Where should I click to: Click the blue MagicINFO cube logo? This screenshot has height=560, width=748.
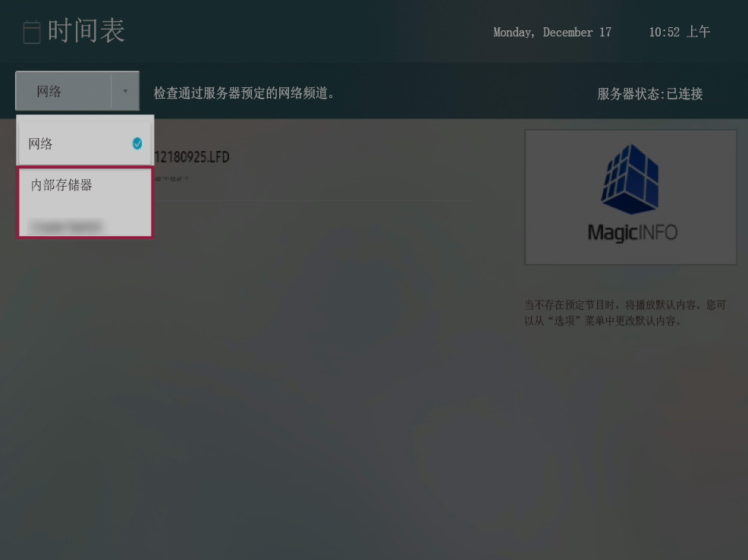630,179
